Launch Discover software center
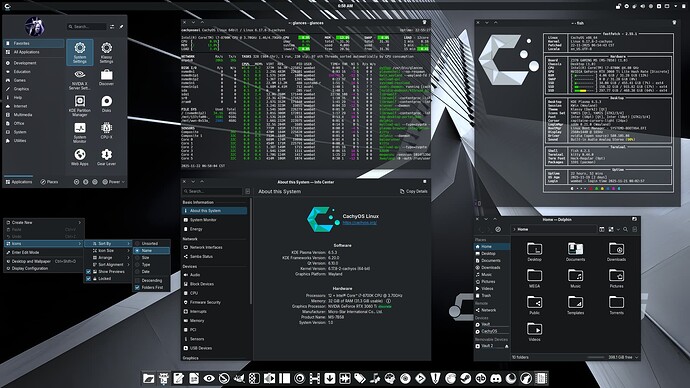 coord(106,77)
